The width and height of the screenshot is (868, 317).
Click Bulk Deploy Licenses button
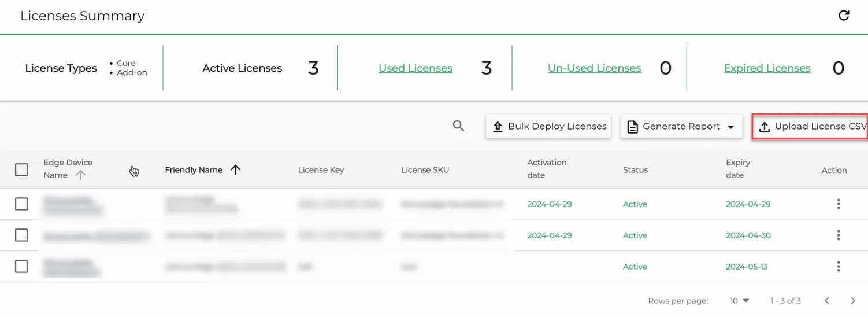(x=548, y=127)
